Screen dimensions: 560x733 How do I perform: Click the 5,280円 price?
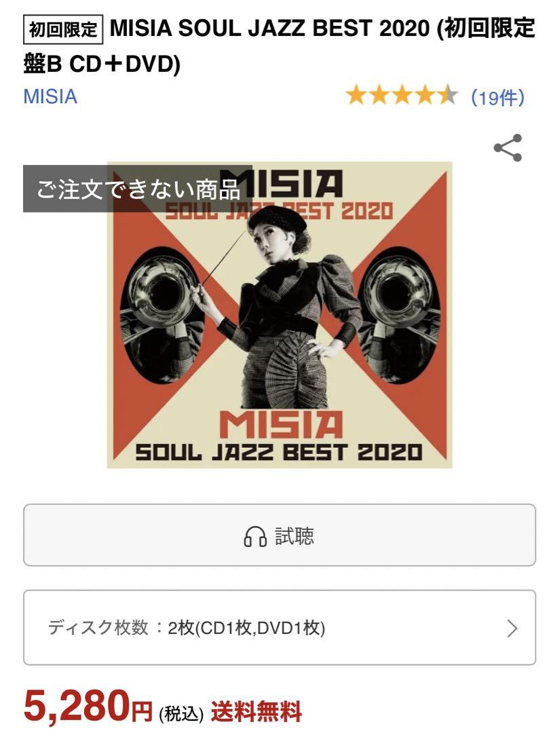coord(88,707)
